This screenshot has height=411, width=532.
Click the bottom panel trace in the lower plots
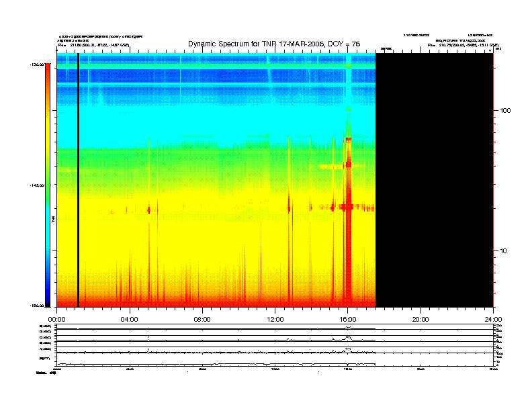point(216,364)
